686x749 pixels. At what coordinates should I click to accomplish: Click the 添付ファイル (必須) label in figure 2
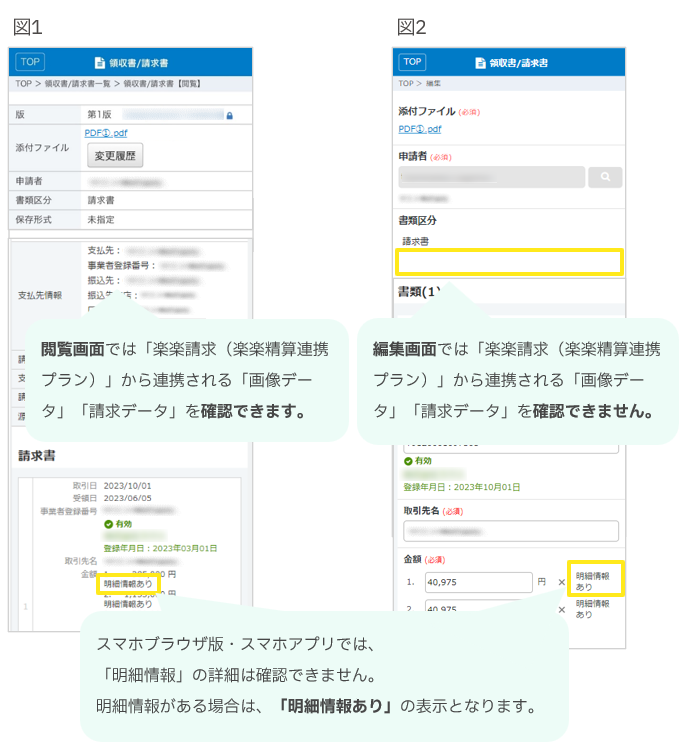[439, 111]
